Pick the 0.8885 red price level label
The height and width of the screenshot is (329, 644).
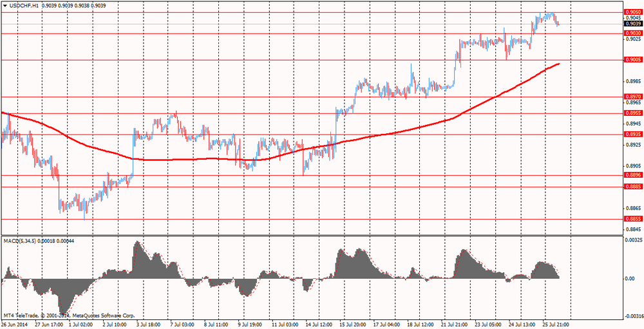tap(632, 187)
